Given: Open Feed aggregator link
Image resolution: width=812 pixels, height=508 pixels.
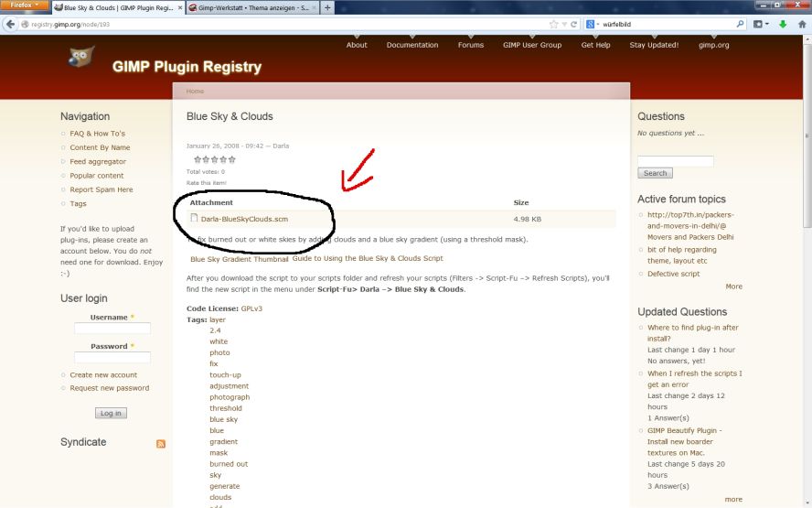Looking at the screenshot, I should (98, 162).
